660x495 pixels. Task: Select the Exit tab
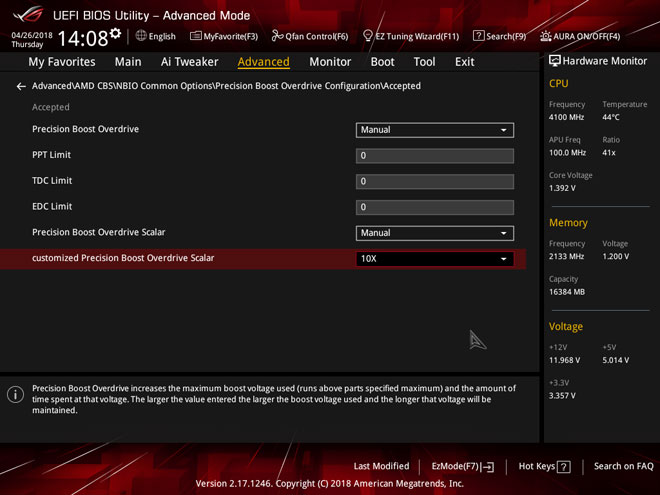pos(465,62)
